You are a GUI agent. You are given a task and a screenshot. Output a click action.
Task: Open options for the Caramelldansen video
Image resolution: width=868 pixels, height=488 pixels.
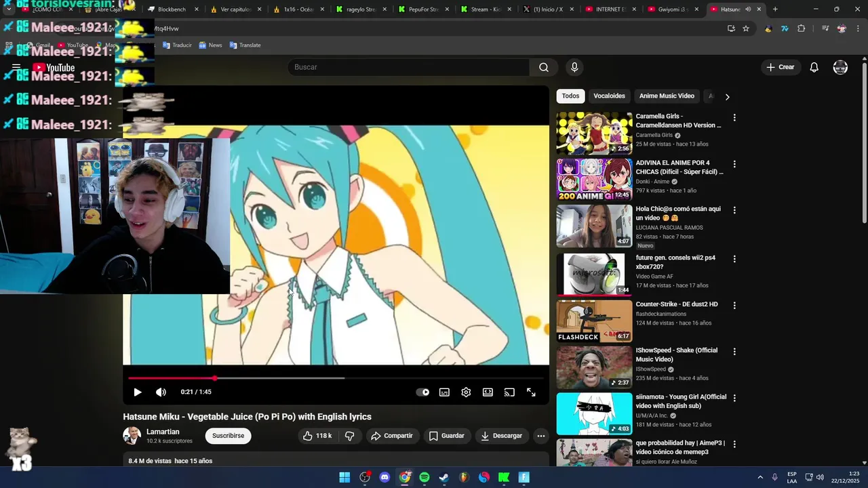(734, 118)
